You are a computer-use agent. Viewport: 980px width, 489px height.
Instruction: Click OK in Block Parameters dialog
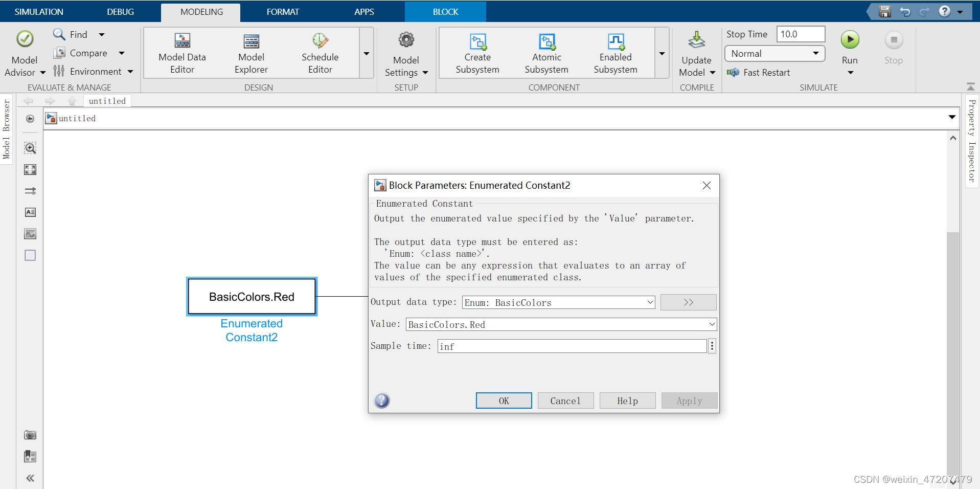[x=504, y=401]
